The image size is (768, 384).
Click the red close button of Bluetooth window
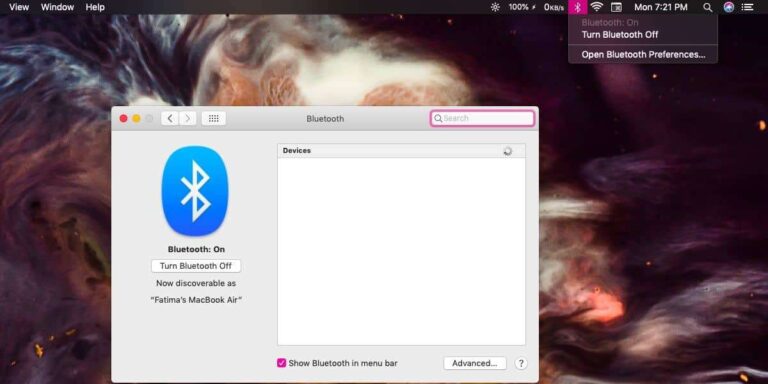123,119
